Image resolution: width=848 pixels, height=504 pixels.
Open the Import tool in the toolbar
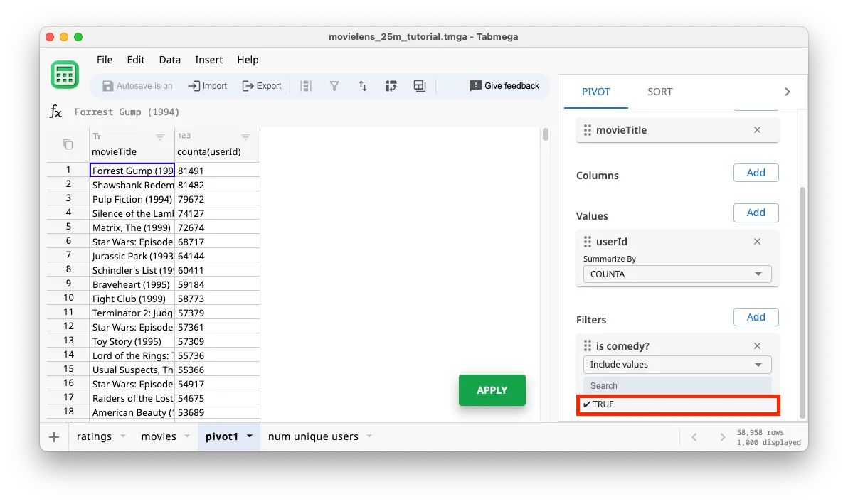[207, 85]
